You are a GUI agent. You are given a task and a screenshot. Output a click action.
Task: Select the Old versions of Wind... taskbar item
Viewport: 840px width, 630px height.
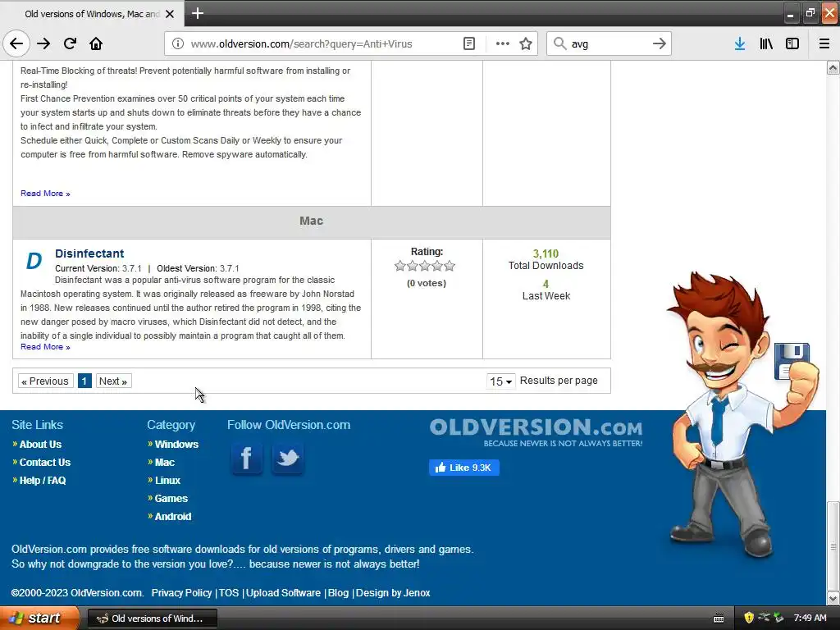[x=152, y=619]
